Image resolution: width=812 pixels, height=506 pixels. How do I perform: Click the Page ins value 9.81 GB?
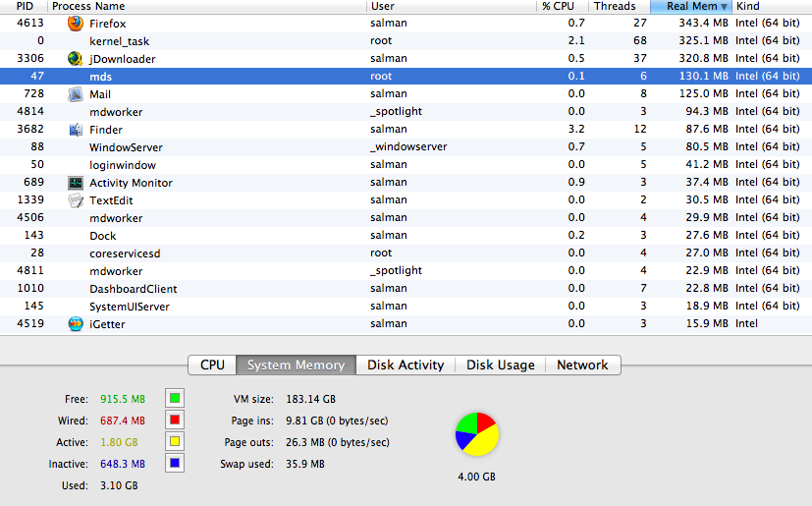[337, 421]
